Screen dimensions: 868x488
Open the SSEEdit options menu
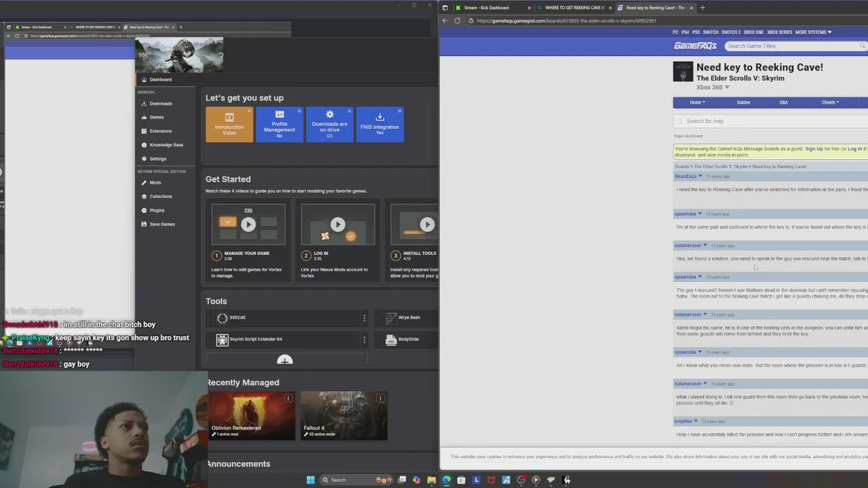click(x=364, y=318)
